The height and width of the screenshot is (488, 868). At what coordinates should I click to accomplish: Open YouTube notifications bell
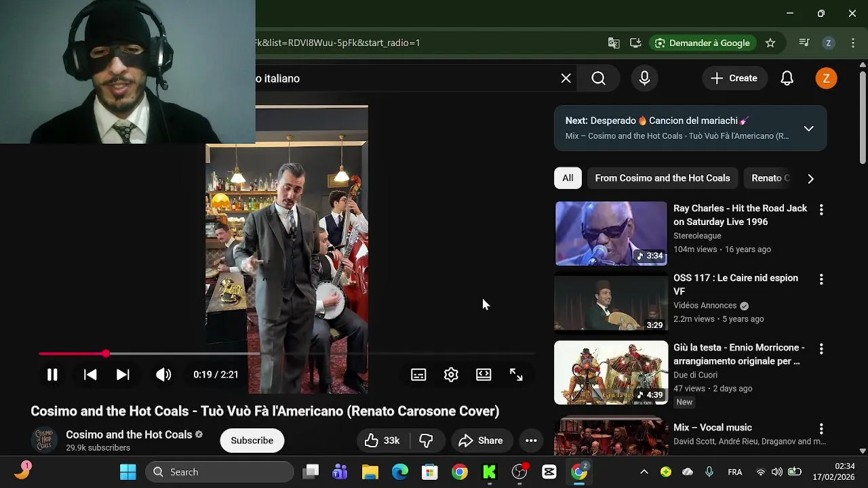tap(787, 79)
